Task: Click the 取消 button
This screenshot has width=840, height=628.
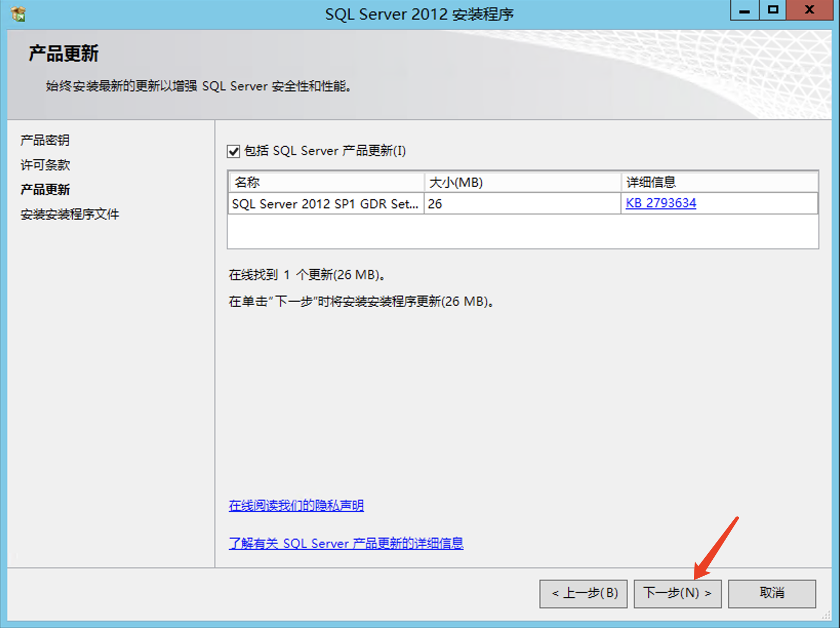Action: click(772, 594)
